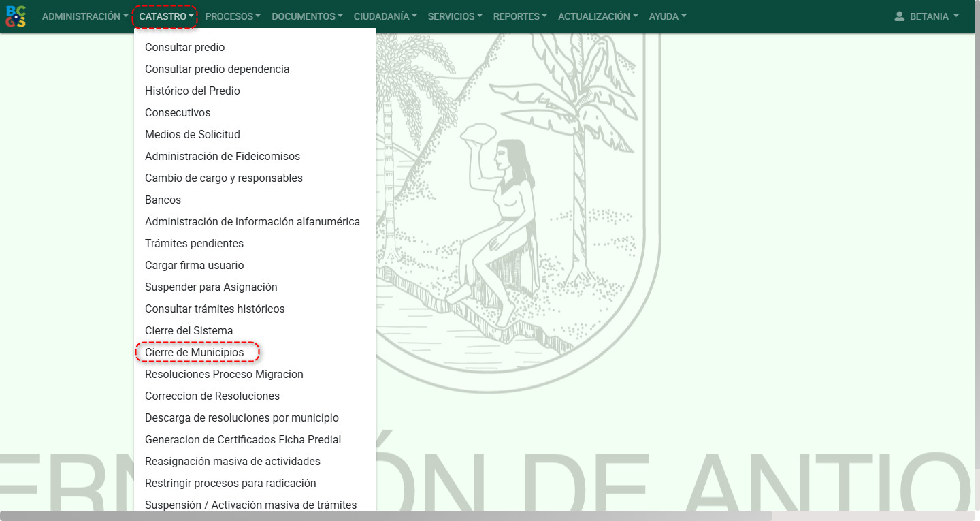Open the AYUDA dropdown menu
Image resolution: width=980 pixels, height=521 pixels.
[x=667, y=16]
